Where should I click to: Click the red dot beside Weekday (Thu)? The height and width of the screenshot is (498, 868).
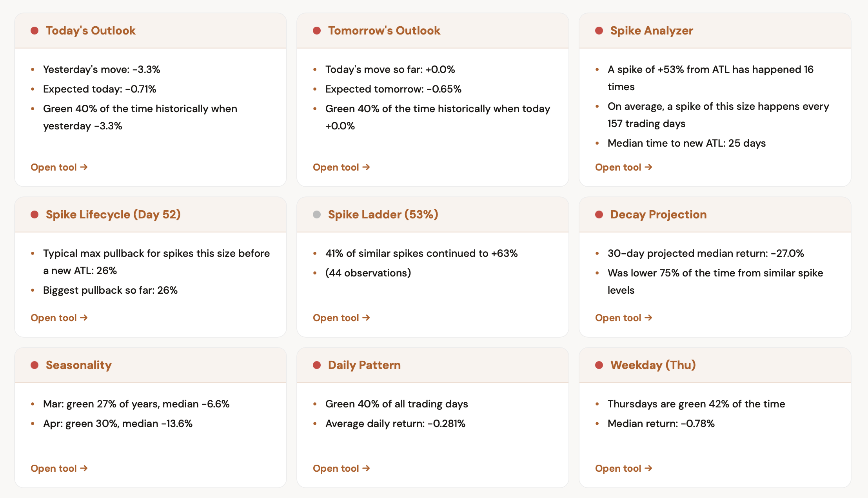pyautogui.click(x=599, y=365)
